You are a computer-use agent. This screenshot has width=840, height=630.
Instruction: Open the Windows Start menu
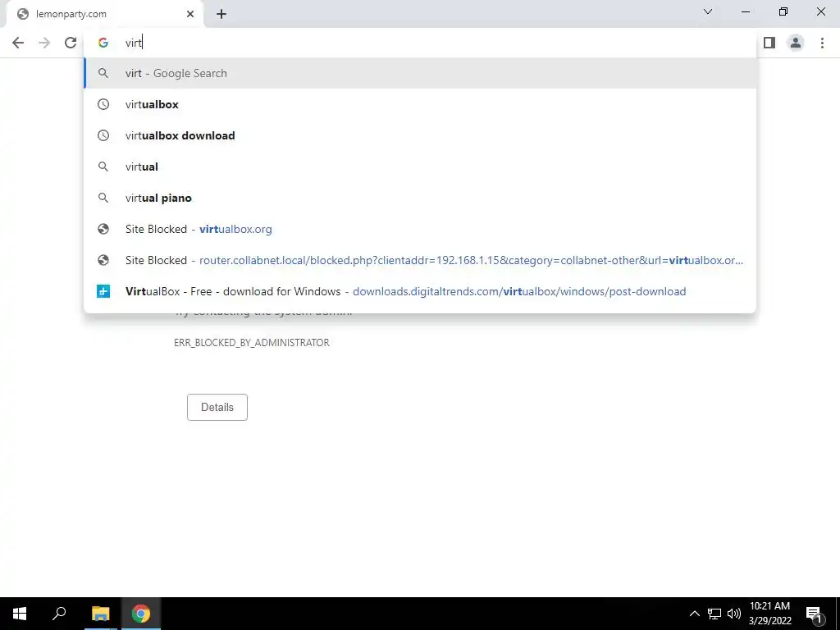click(20, 614)
